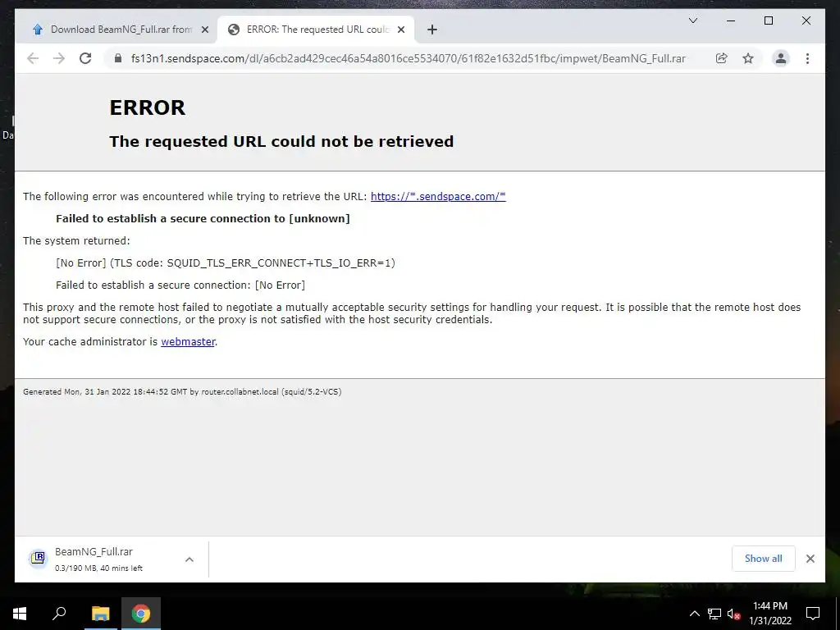840x630 pixels.
Task: Open tab search dropdown arrow
Action: click(x=692, y=21)
